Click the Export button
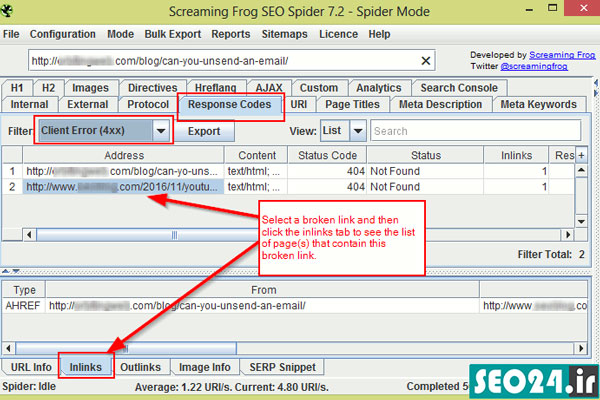 (x=204, y=131)
